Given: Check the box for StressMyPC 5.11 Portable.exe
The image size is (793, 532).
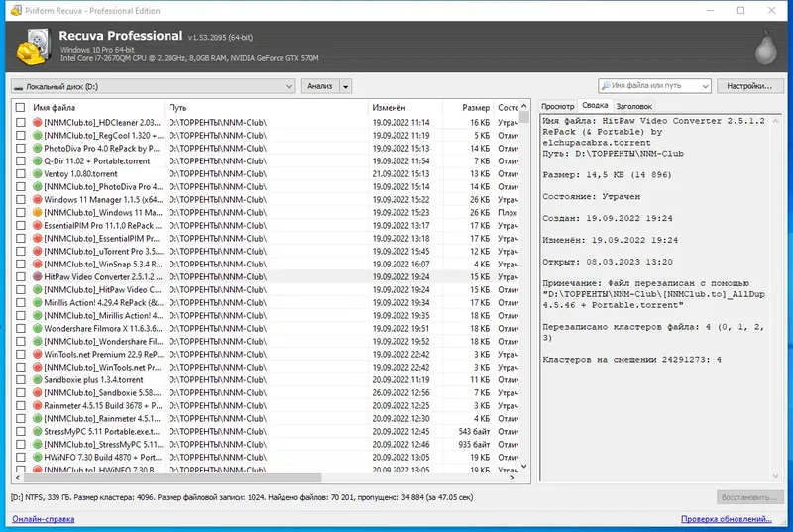Looking at the screenshot, I should pos(20,432).
